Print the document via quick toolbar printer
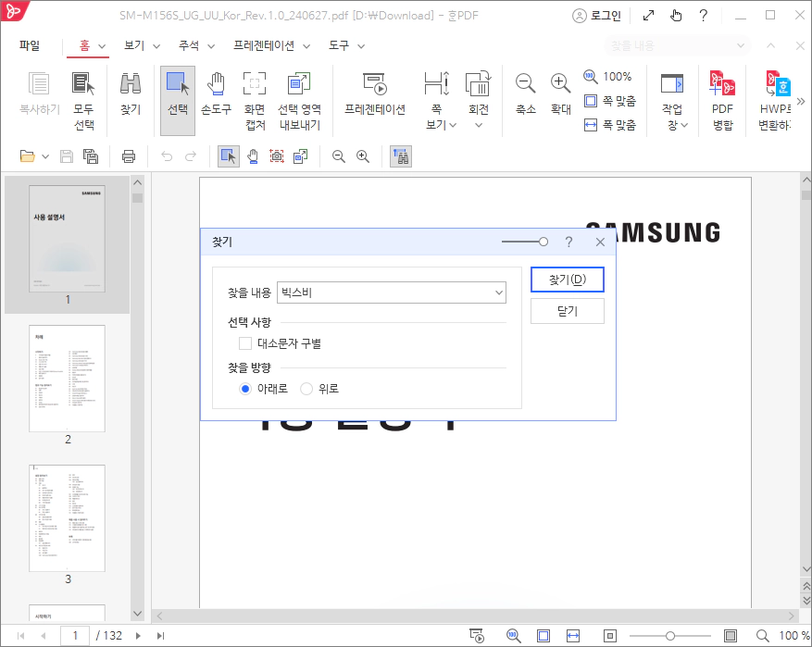This screenshot has height=647, width=812. (x=129, y=156)
